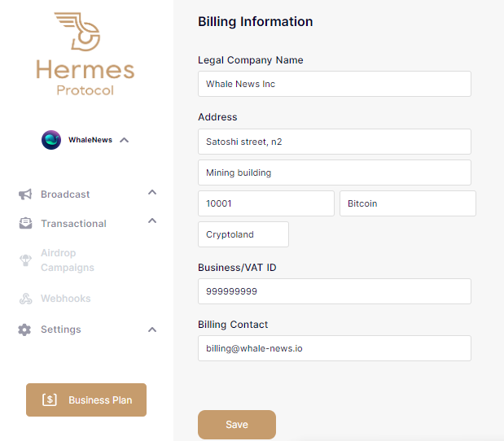504x441 pixels.
Task: Open the Airdrop Campaigns menu item
Action: (x=68, y=260)
